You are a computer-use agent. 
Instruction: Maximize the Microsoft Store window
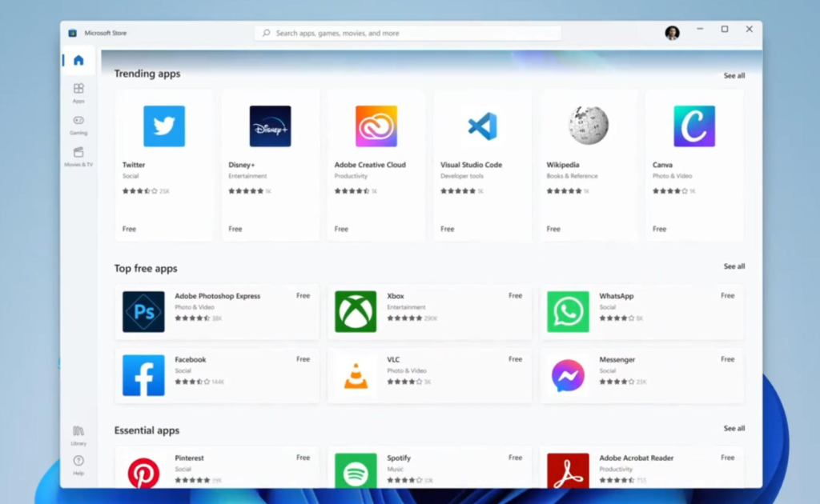(x=725, y=30)
